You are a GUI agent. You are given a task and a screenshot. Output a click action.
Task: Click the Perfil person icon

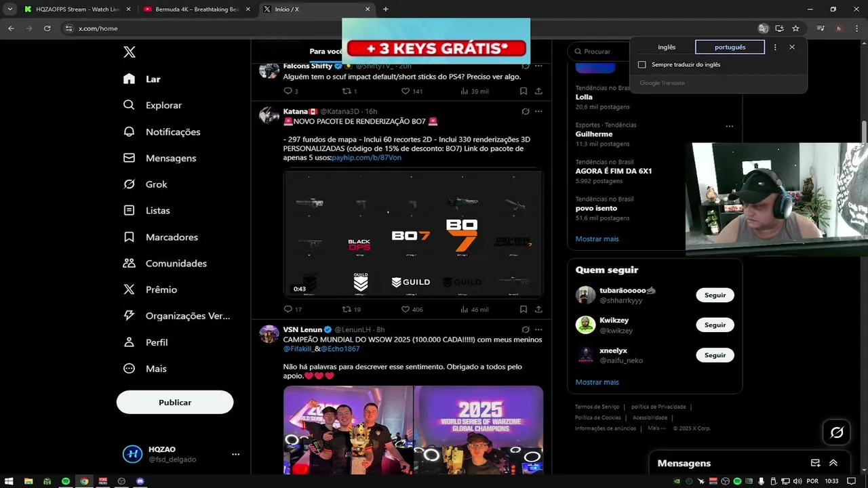(x=129, y=342)
